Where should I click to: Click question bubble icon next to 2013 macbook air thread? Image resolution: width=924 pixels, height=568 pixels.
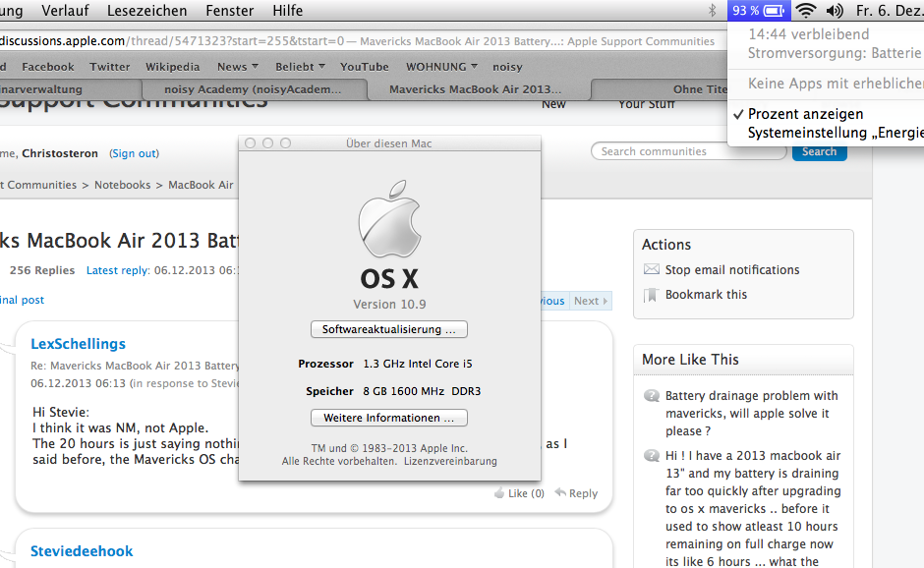point(651,455)
